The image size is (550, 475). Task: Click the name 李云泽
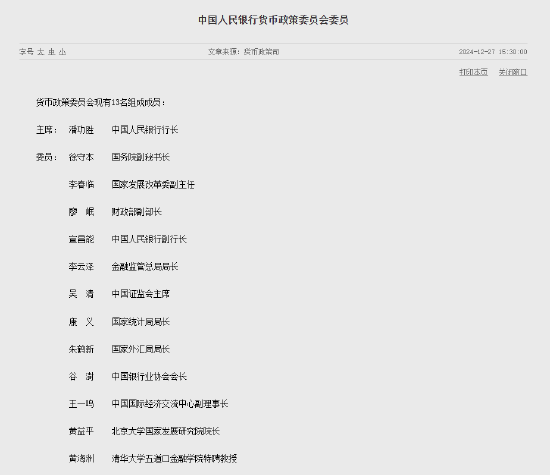(81, 267)
